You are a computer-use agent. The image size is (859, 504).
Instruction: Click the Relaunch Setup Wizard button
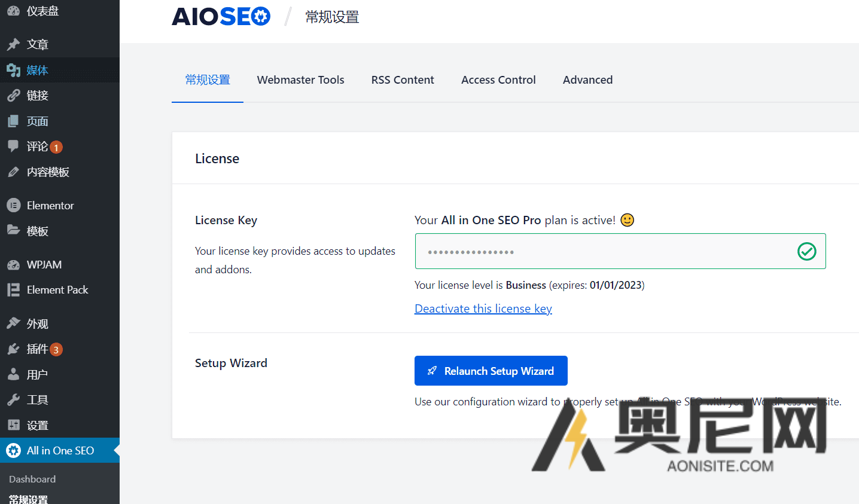point(491,371)
